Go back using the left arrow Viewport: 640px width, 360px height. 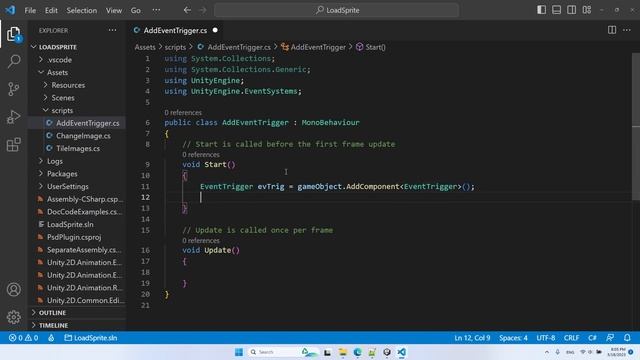[187, 10]
